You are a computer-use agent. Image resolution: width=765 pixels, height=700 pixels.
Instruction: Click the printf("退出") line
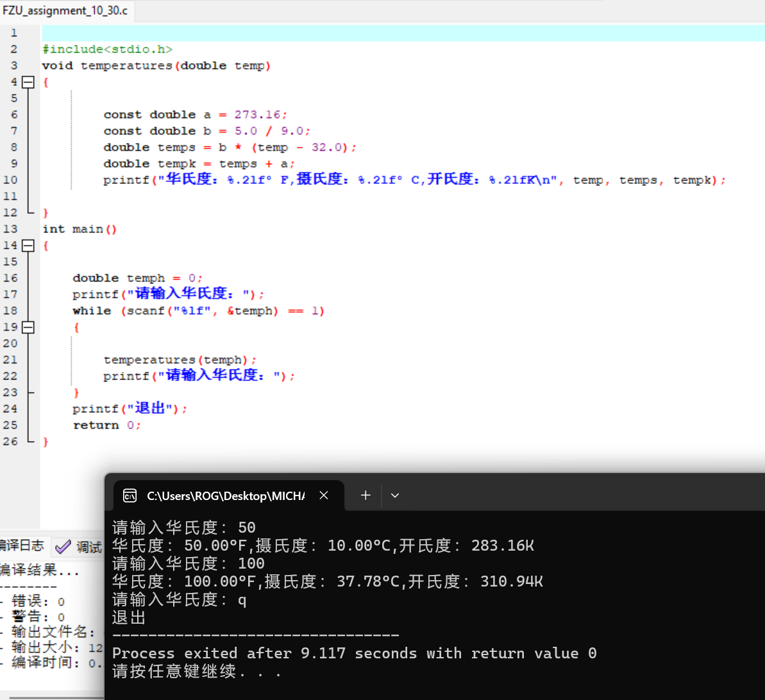coord(130,408)
